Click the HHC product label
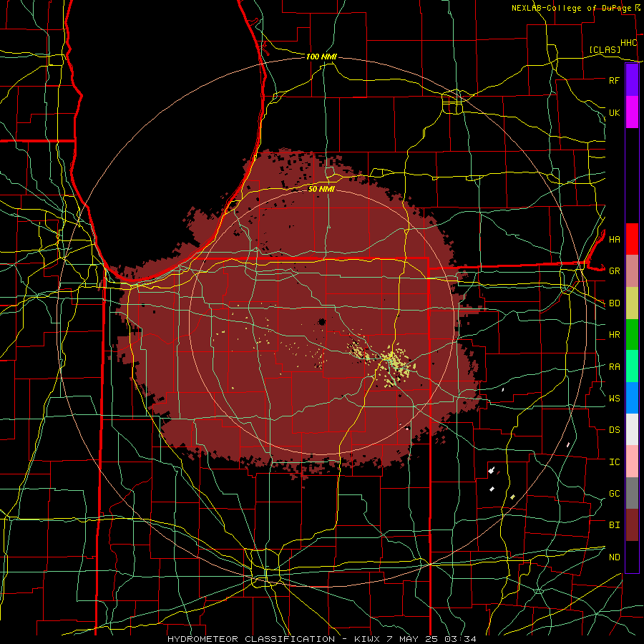The image size is (644, 644). coord(629,43)
